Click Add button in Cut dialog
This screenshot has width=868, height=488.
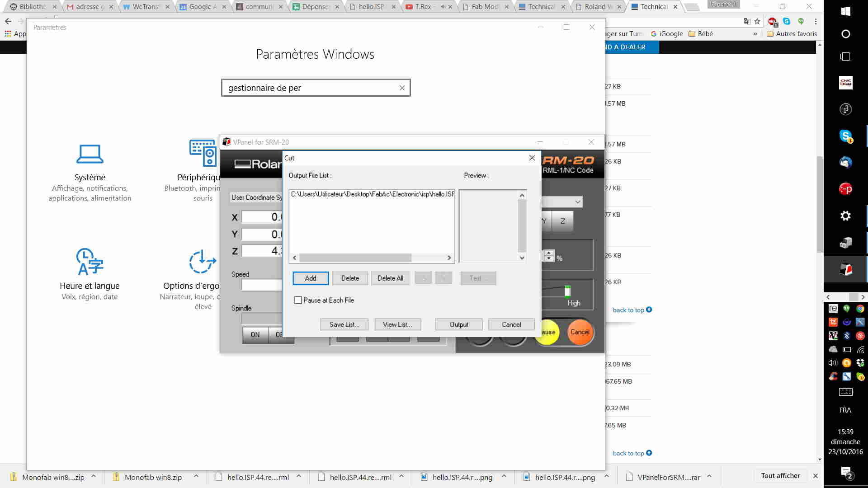click(310, 278)
